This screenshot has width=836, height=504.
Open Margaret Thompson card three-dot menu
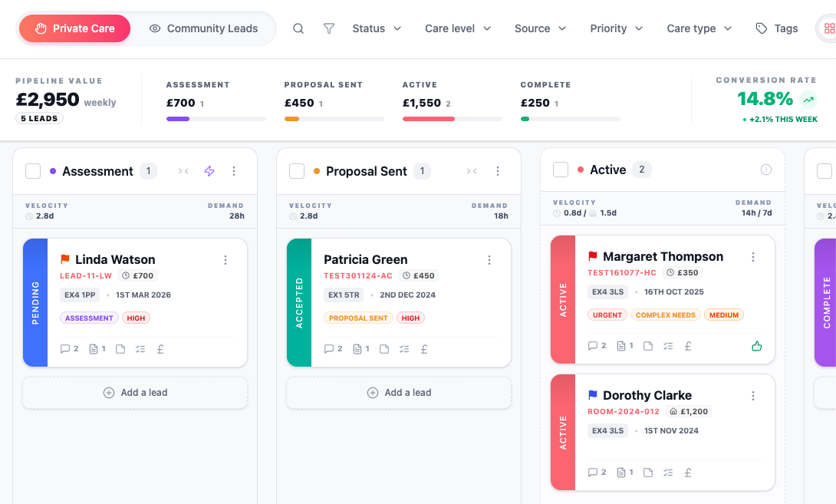753,257
